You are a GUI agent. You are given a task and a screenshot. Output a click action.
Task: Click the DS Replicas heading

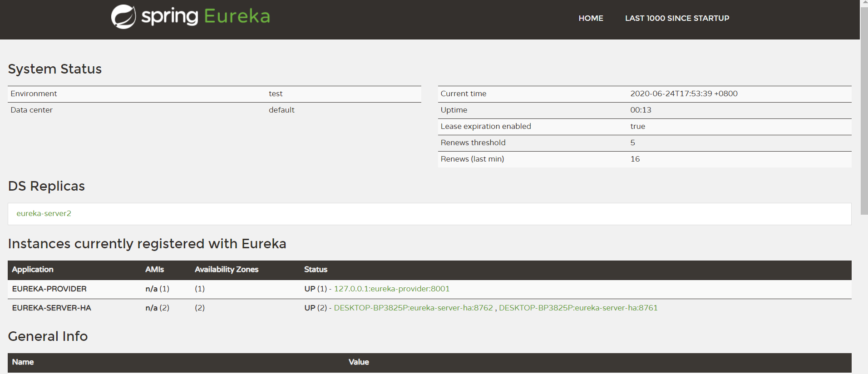[46, 186]
